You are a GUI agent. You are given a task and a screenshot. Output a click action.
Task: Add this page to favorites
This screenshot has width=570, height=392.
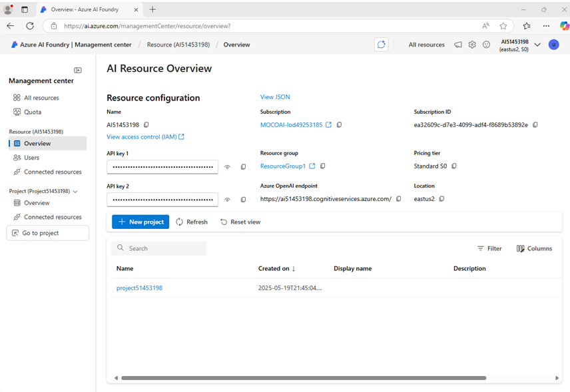[x=503, y=26]
